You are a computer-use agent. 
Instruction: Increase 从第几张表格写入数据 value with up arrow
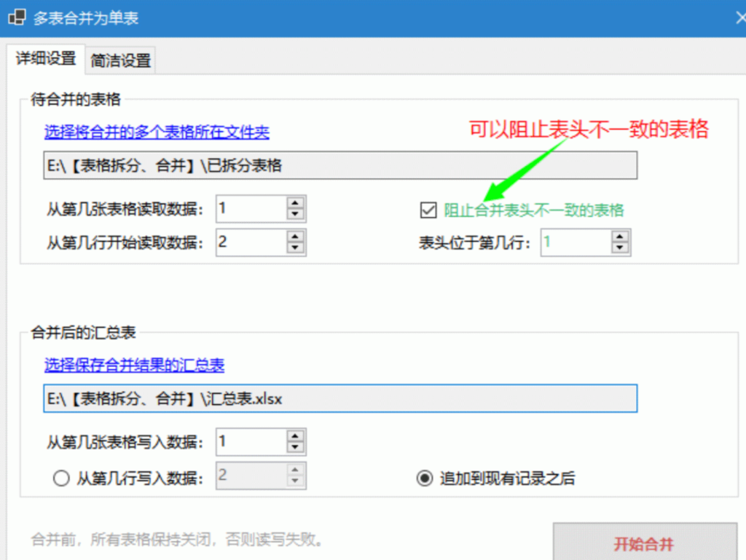pyautogui.click(x=295, y=436)
